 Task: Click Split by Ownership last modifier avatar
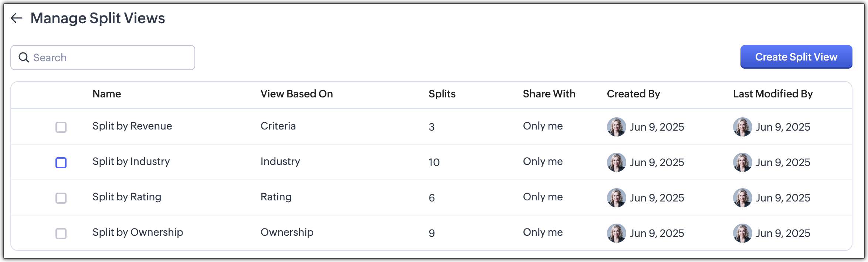coord(742,233)
